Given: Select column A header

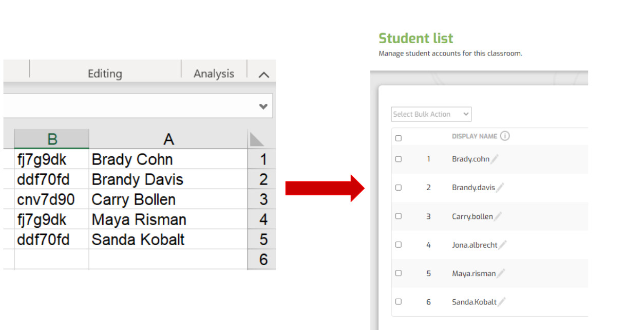Looking at the screenshot, I should (168, 139).
